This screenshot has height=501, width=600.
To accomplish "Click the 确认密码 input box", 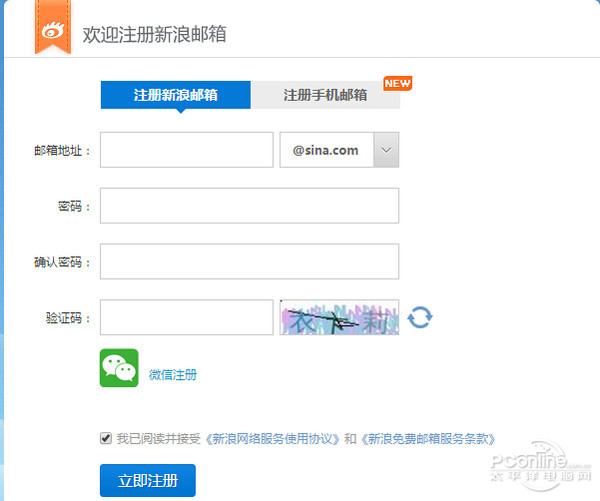I will pyautogui.click(x=249, y=261).
